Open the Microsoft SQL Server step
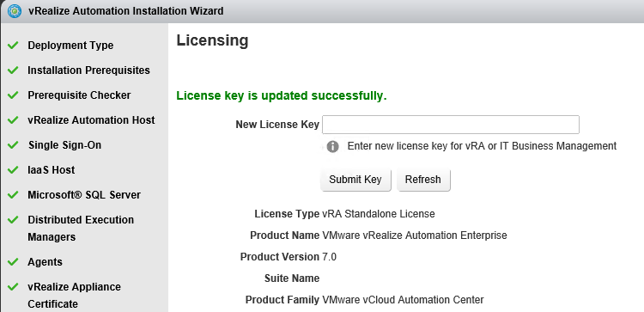 84,195
